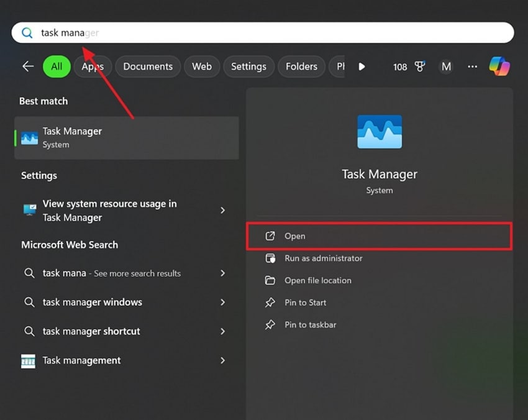Switch to the Folders filter tab

point(301,66)
